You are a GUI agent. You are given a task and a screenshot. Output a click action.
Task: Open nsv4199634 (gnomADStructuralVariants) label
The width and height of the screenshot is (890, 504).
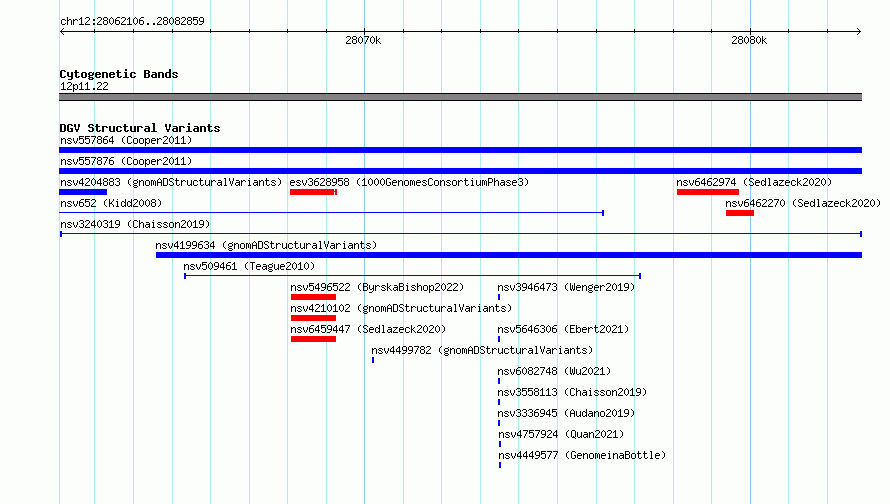pyautogui.click(x=266, y=245)
